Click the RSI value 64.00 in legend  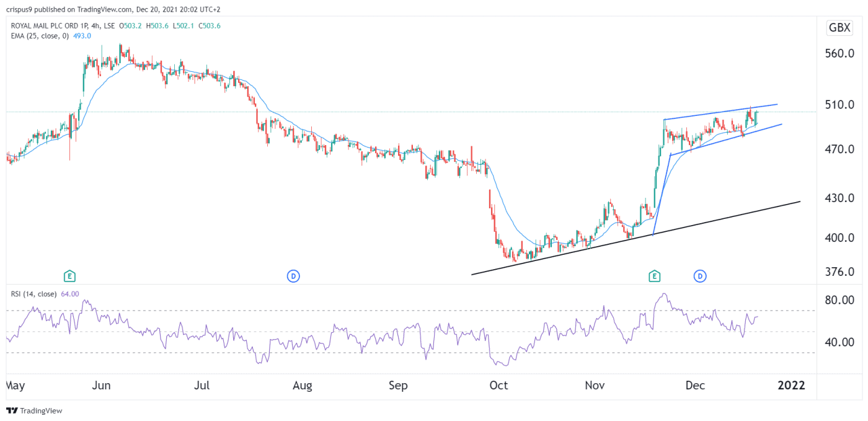tap(69, 294)
